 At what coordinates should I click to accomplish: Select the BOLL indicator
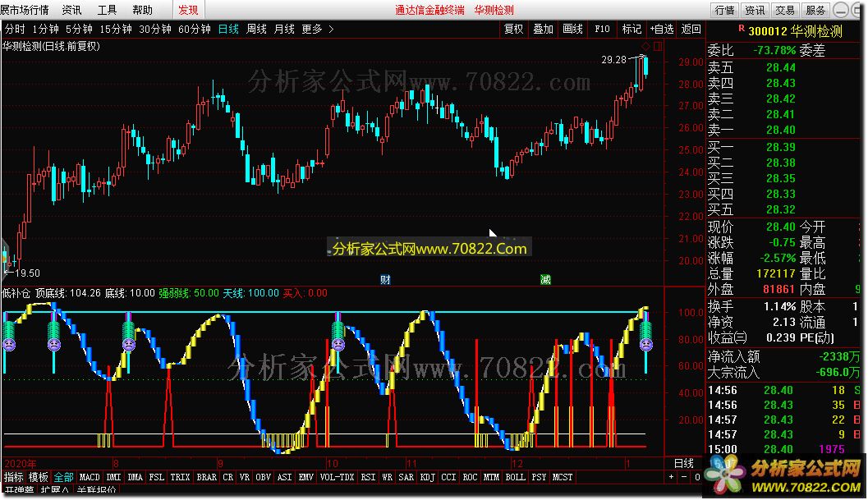pos(516,477)
